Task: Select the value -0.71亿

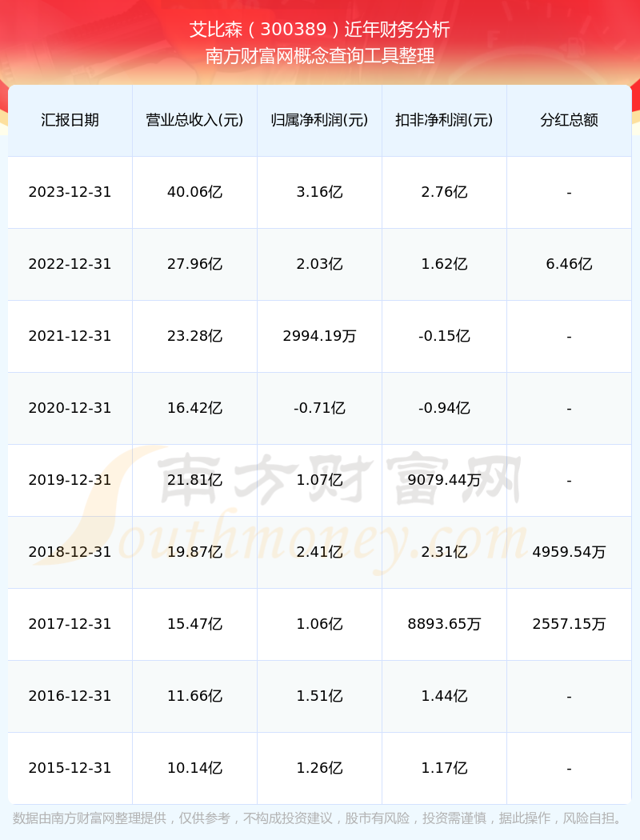Action: 319,408
